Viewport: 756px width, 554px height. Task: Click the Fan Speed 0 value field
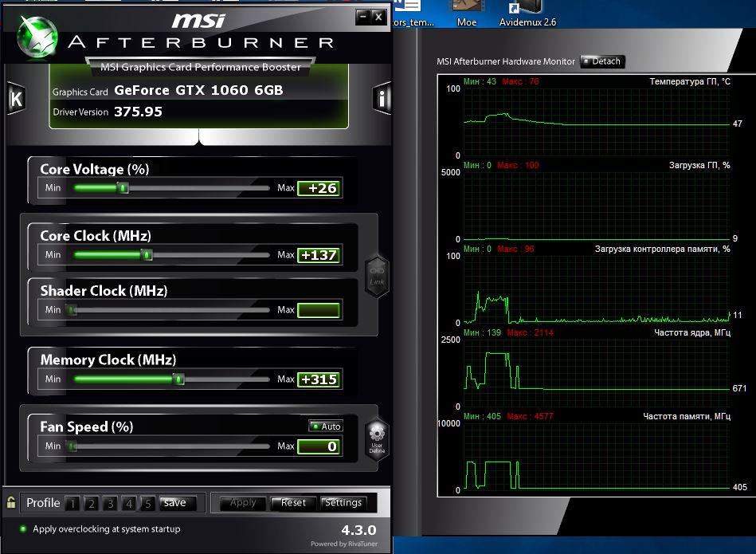coord(319,446)
